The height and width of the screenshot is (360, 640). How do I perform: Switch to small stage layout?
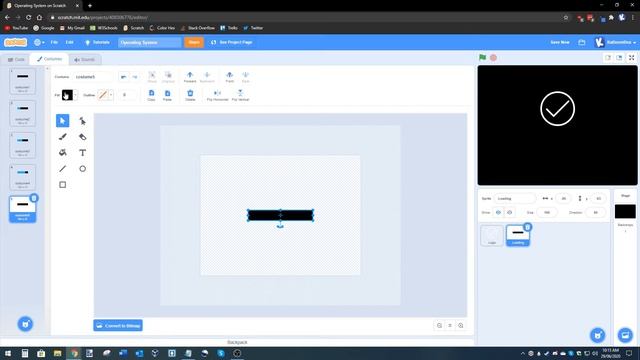pos(608,58)
